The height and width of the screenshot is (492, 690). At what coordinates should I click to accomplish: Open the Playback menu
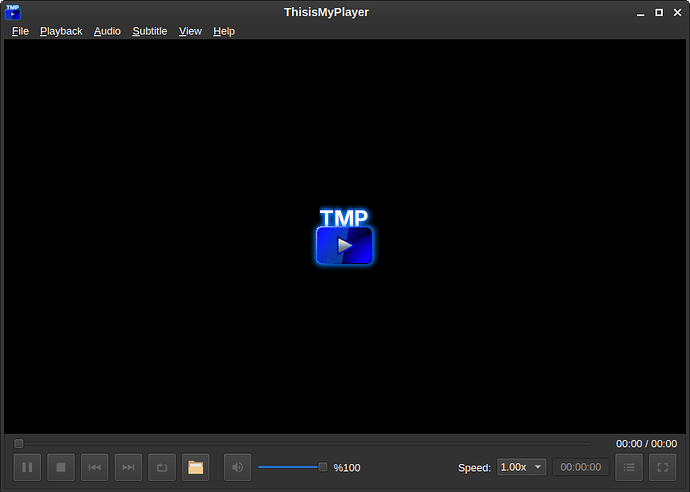pos(61,31)
